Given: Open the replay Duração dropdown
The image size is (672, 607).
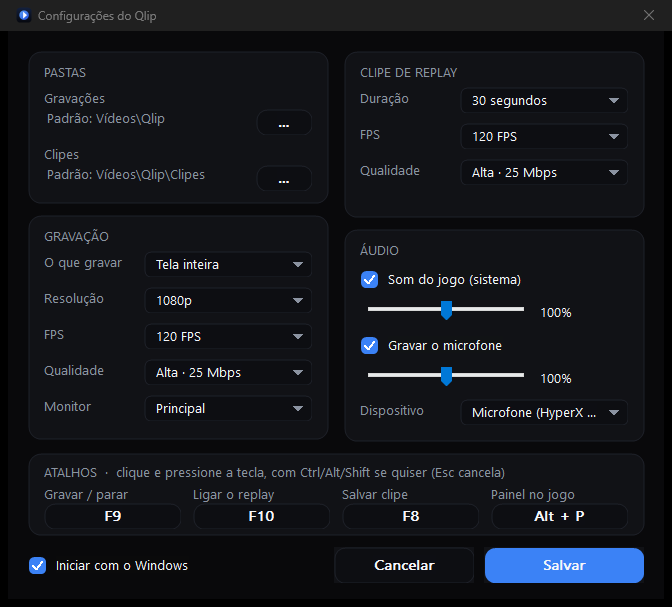Looking at the screenshot, I should click(x=544, y=100).
